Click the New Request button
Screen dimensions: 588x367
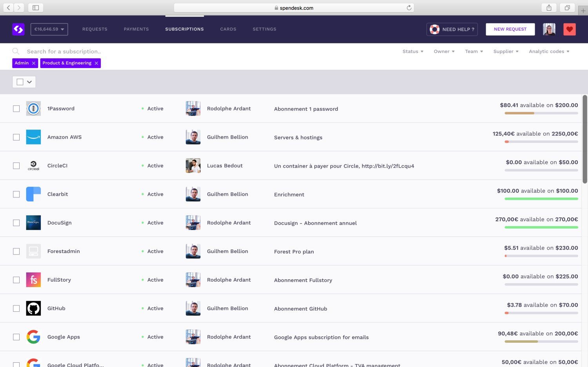coord(510,29)
